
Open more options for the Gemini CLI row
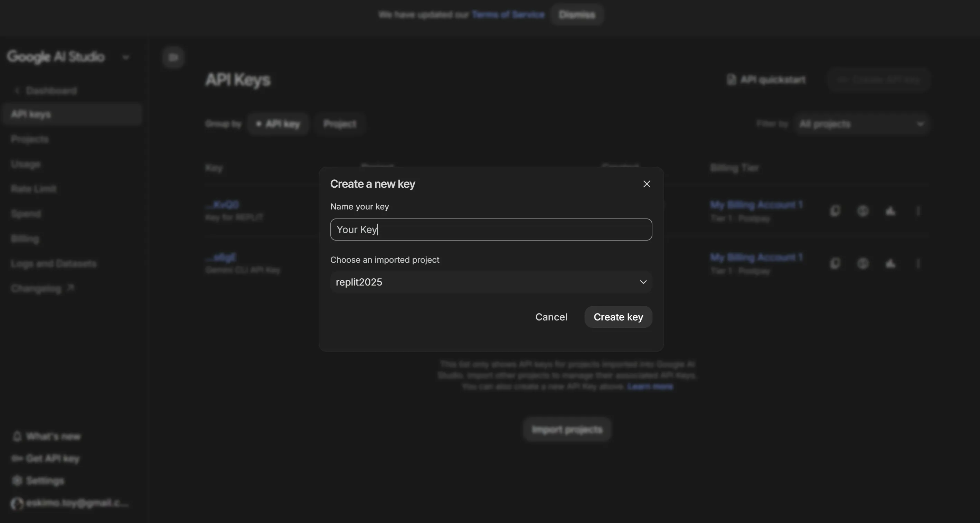point(918,263)
